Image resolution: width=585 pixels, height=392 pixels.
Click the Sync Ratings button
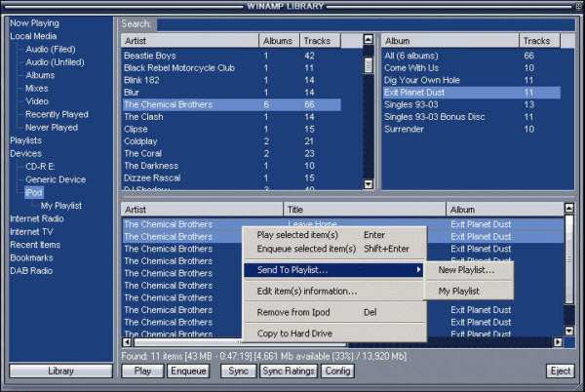coord(288,372)
